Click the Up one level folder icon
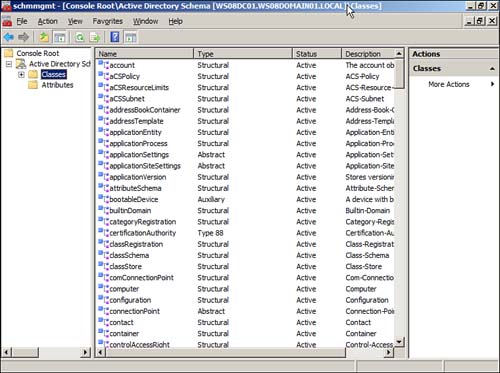500x373 pixels. (x=44, y=37)
